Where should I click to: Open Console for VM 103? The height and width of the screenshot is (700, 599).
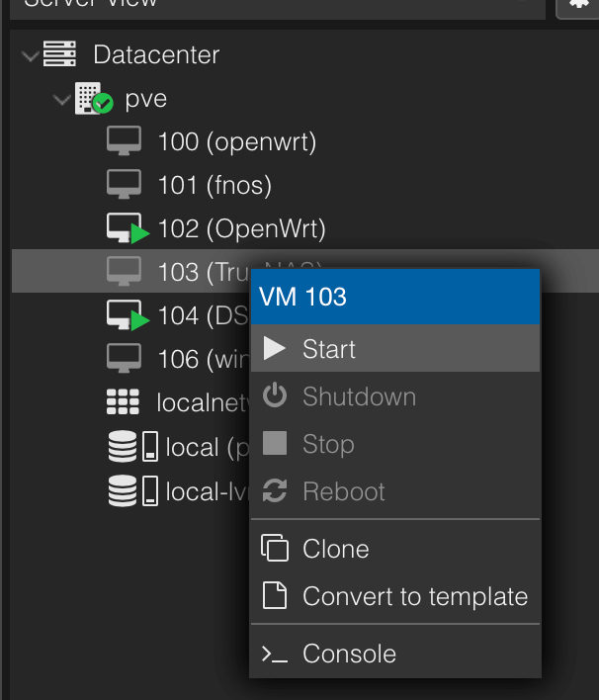click(349, 654)
